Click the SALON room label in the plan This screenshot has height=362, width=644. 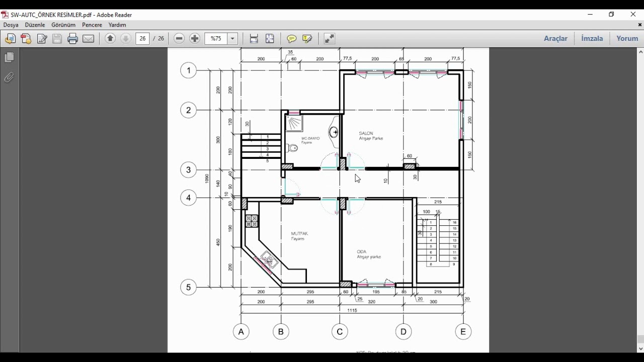(x=366, y=133)
